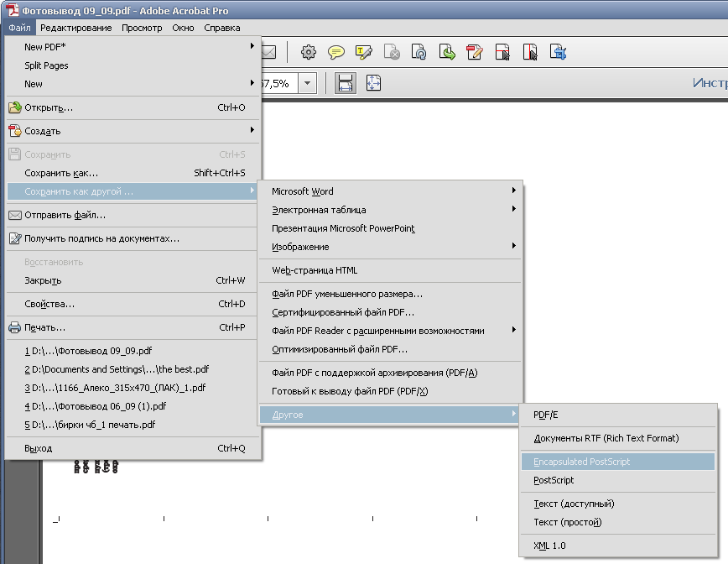728x564 pixels.
Task: Open recent file Фотовывод 06_09 (1).pdf
Action: (133, 406)
